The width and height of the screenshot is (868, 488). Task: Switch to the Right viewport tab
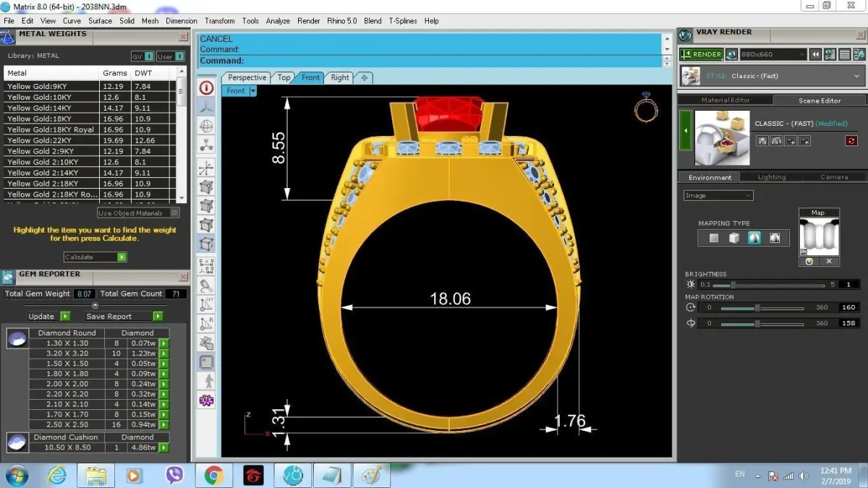click(339, 77)
